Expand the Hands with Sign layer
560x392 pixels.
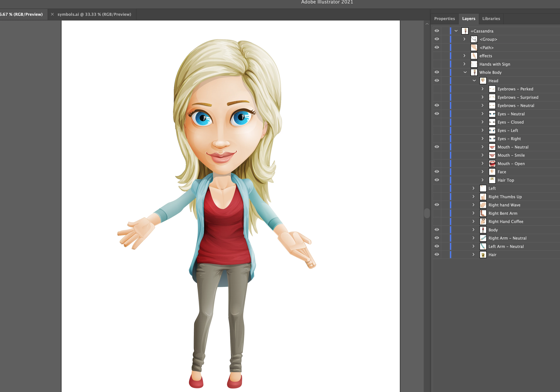click(x=464, y=64)
